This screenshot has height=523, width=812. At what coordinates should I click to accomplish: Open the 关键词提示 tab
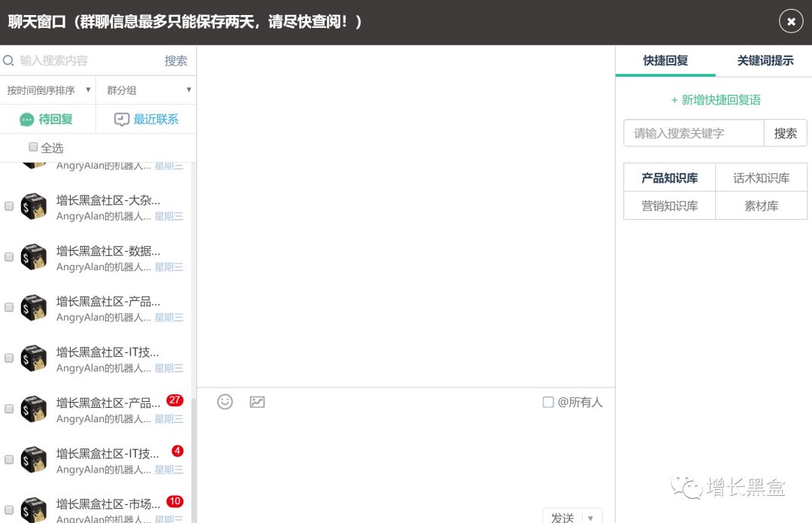coord(765,61)
